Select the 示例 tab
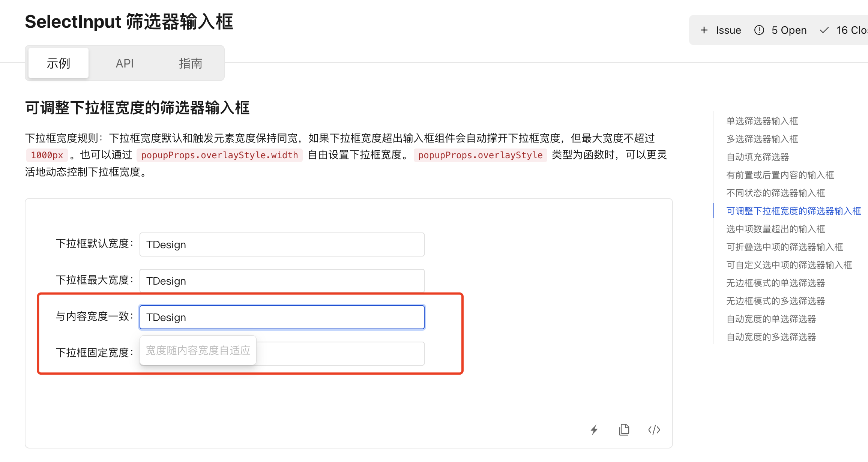This screenshot has height=462, width=868. (x=58, y=63)
